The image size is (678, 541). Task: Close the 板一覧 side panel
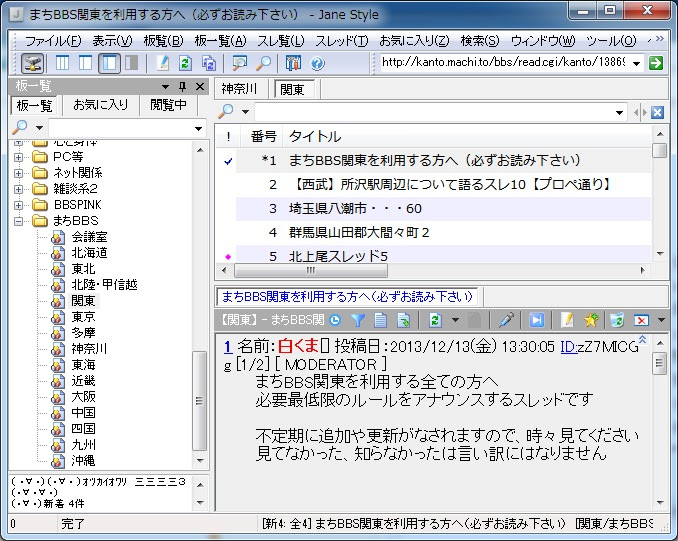point(200,86)
